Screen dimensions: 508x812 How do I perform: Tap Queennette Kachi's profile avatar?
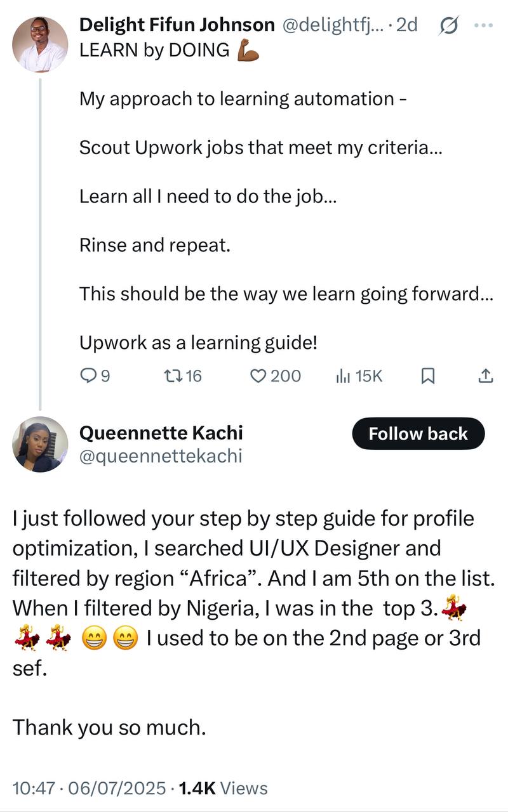[40, 444]
